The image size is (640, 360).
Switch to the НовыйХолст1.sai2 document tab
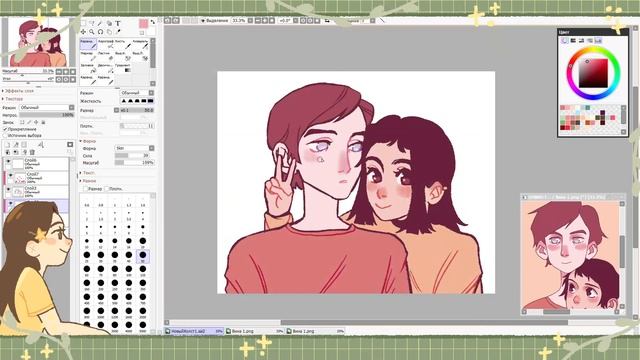point(194,331)
